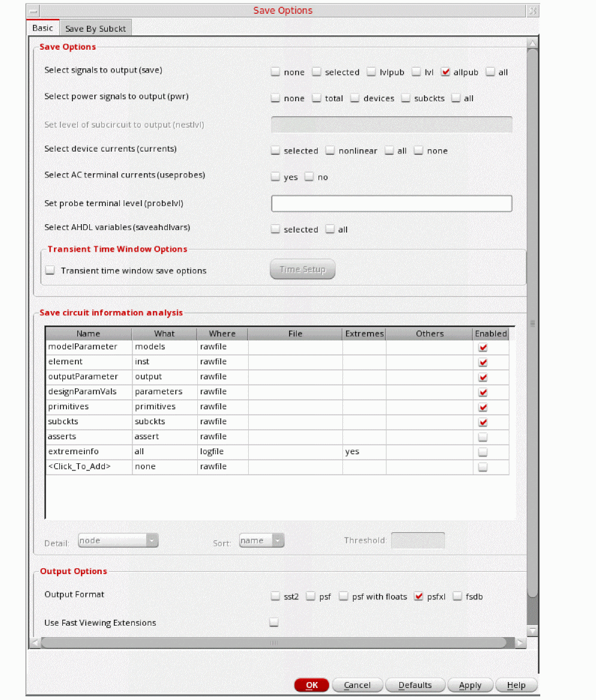Check 'selected' for device currents
596x700 pixels.
(275, 150)
